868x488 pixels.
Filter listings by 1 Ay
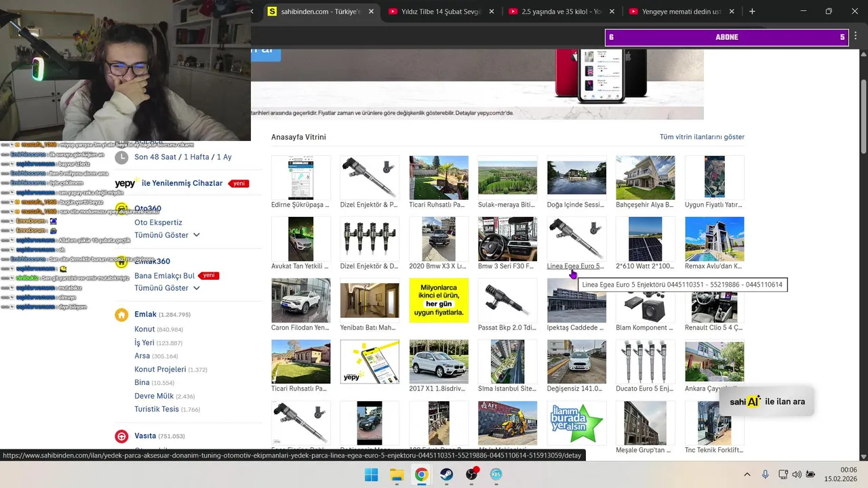224,157
